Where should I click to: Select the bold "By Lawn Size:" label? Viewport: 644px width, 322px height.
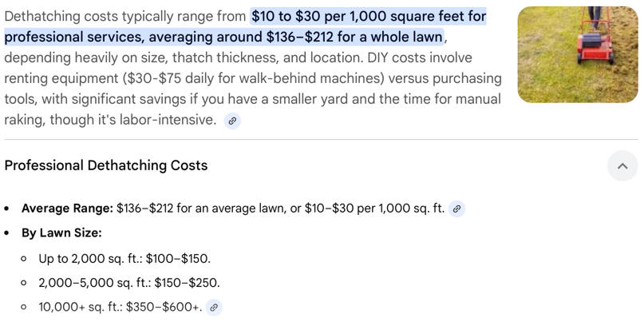pyautogui.click(x=61, y=233)
